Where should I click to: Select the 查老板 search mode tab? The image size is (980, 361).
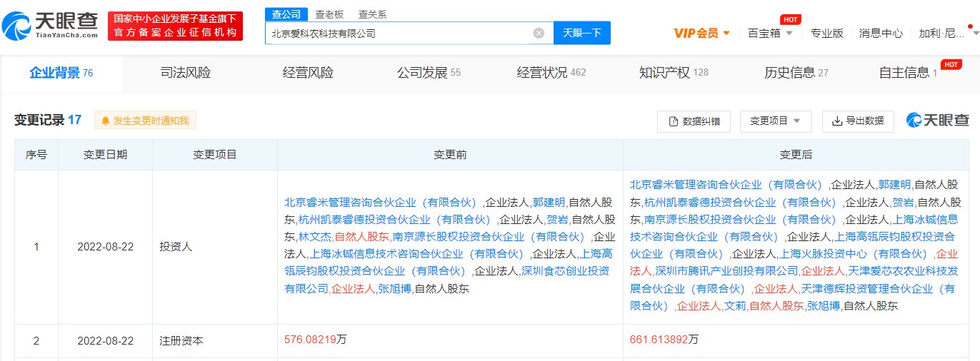pos(330,14)
